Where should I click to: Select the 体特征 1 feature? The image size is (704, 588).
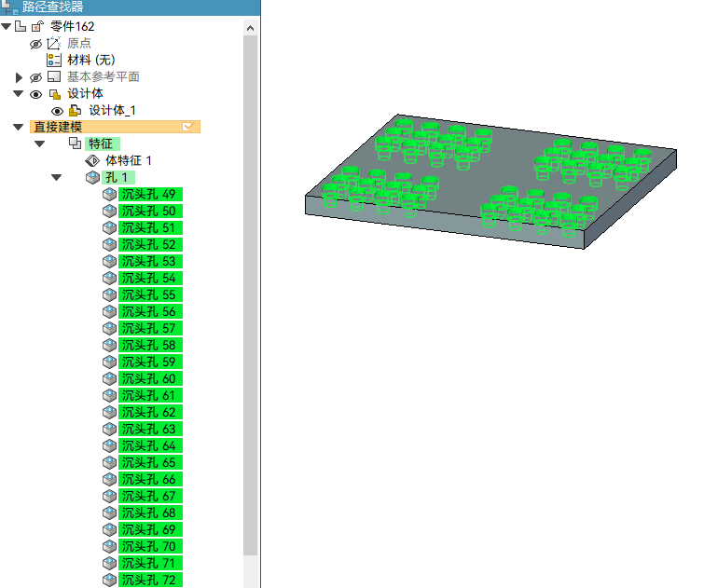coord(129,160)
